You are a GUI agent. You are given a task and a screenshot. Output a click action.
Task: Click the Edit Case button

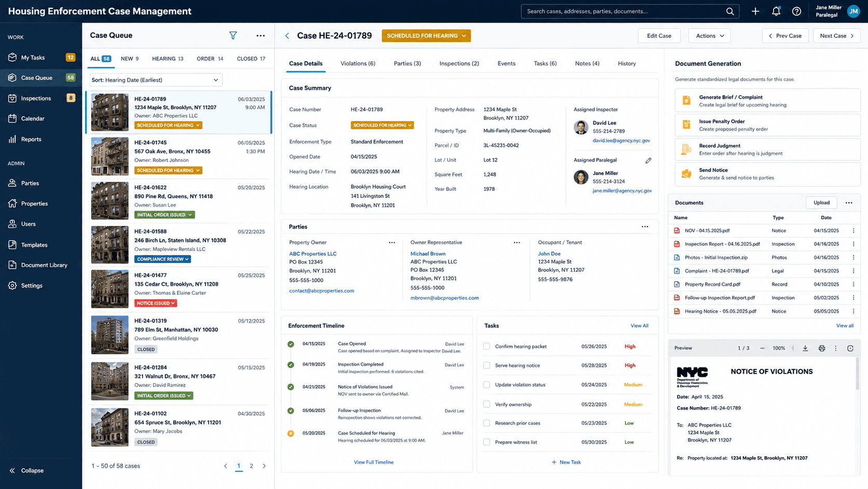click(659, 36)
